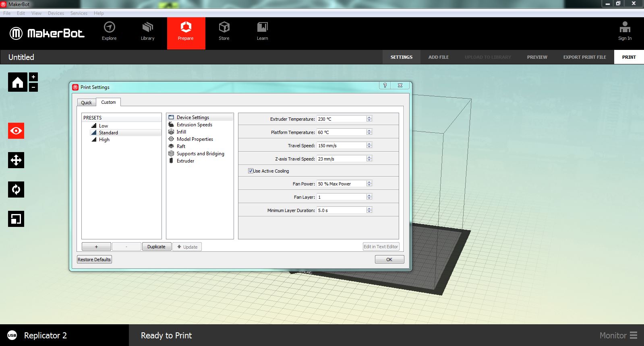The height and width of the screenshot is (346, 644).
Task: Zoom out with the minus button
Action: [x=33, y=87]
